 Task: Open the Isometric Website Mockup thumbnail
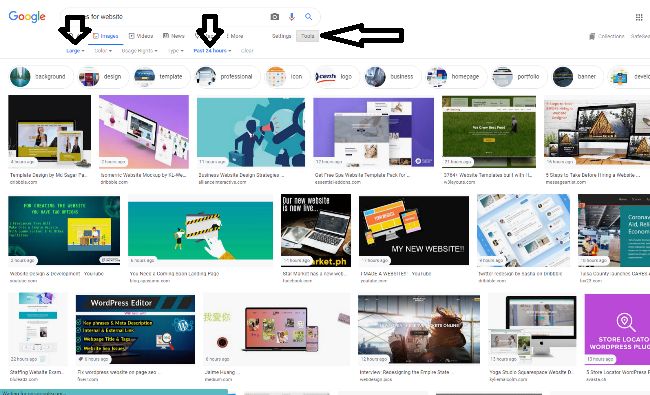pyautogui.click(x=144, y=131)
